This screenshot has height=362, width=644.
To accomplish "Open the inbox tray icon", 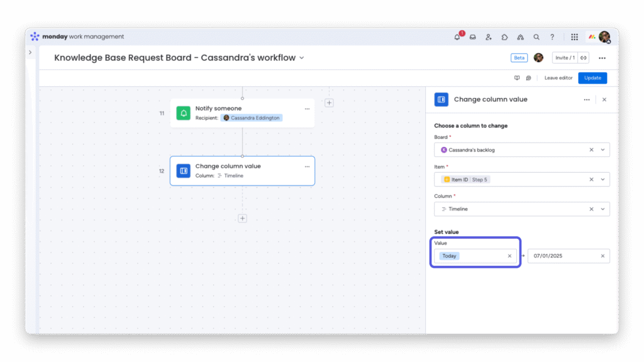I will click(x=473, y=37).
